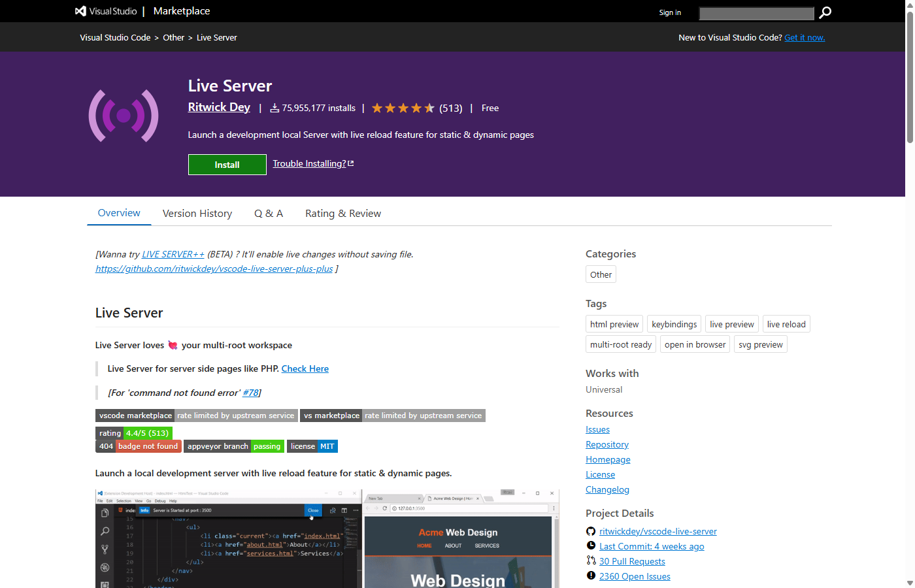
Task: Click the vs marketplace badge
Action: click(393, 416)
